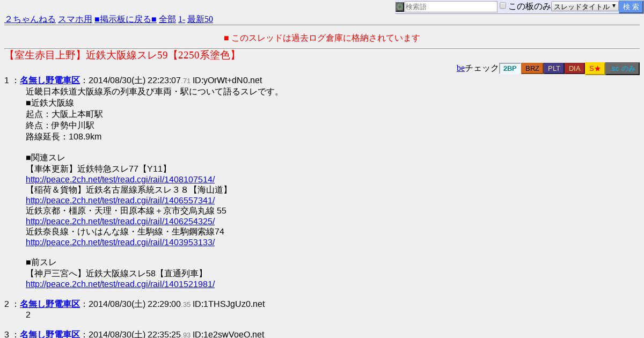Screen dimensions: 644x338
Task: Click the BRZ orange button
Action: 532,68
